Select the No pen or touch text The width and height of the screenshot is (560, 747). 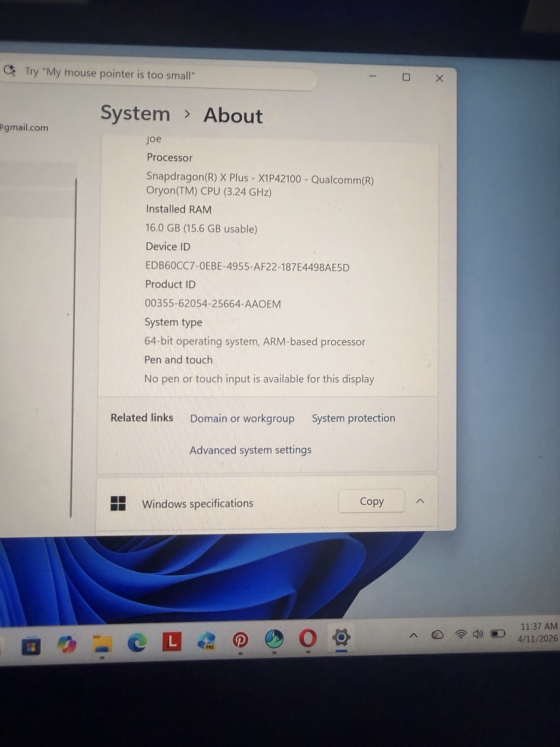tap(259, 379)
